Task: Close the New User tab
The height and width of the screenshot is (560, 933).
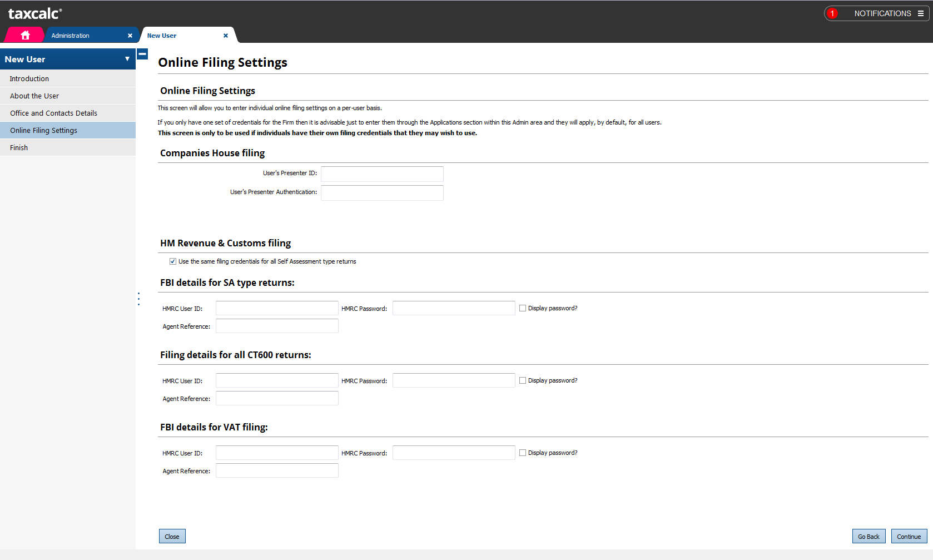Action: tap(226, 36)
